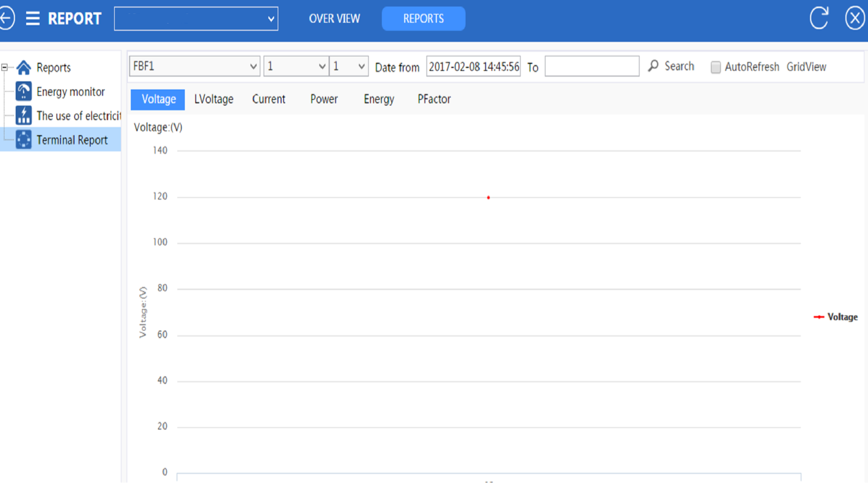Click the Terminal Report icon

[24, 140]
